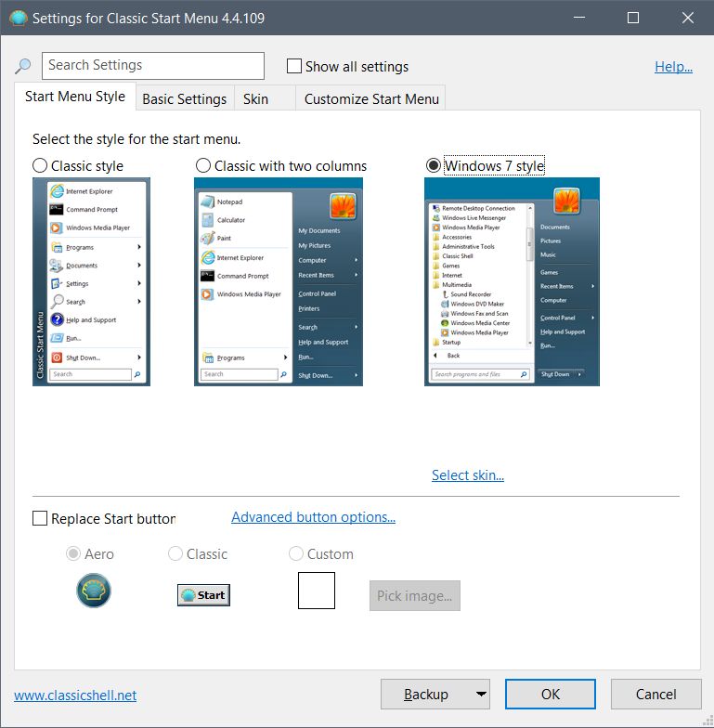
Task: Click the Pick image button
Action: pyautogui.click(x=414, y=596)
